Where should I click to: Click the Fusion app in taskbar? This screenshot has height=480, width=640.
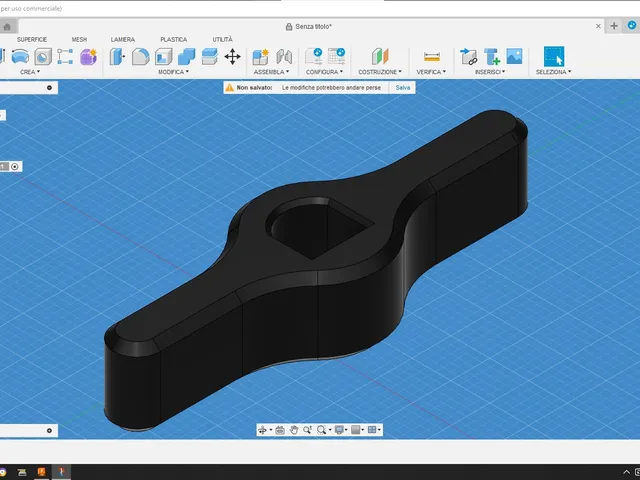61,472
